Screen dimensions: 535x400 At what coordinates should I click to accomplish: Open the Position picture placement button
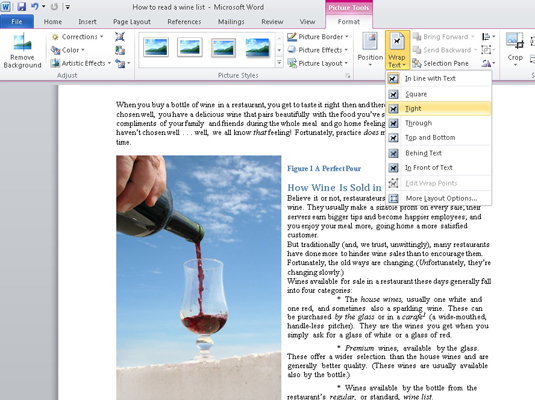tap(370, 49)
